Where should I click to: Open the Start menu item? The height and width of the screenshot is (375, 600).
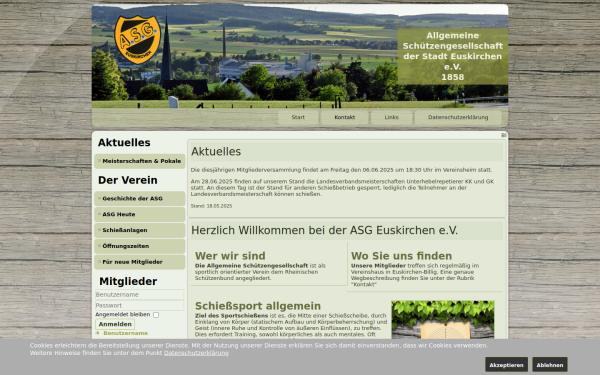click(x=298, y=117)
